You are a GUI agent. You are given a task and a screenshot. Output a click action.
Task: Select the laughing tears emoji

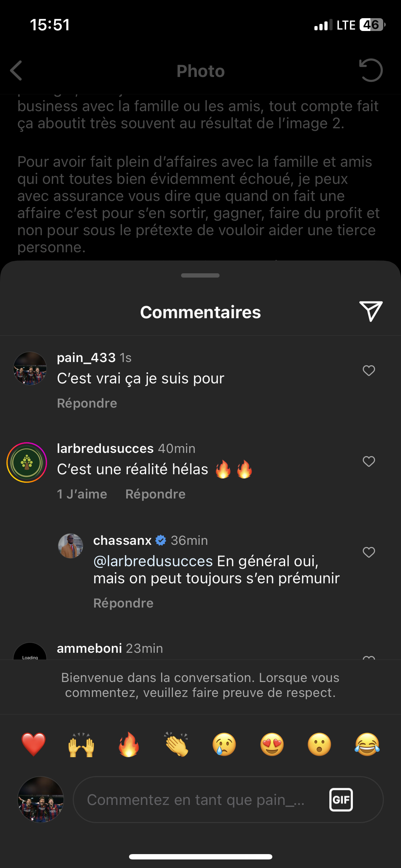click(x=367, y=744)
